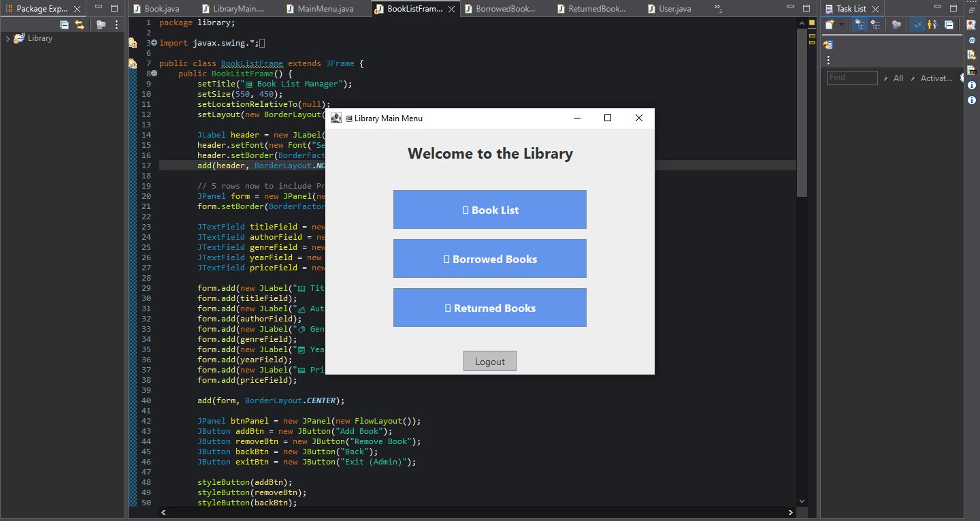
Task: Collapse all in Package Explorer
Action: point(64,25)
